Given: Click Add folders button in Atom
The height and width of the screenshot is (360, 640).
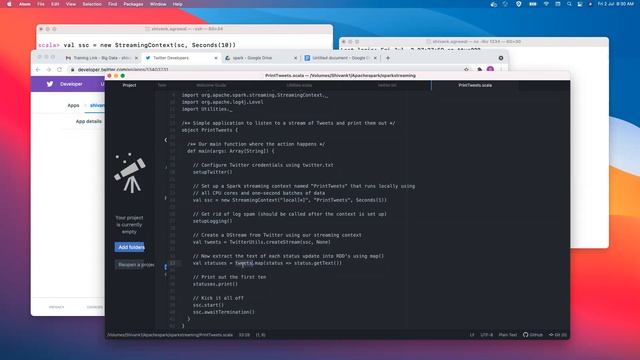Looking at the screenshot, I should [129, 247].
